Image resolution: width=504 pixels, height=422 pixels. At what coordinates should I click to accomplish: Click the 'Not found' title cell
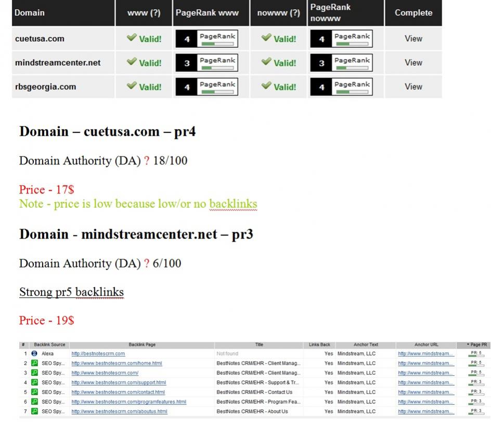point(227,353)
